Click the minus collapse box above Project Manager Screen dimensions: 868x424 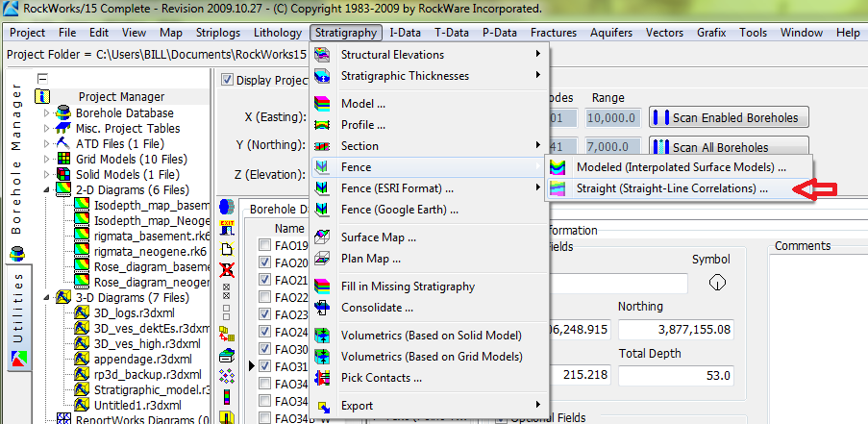[x=42, y=79]
